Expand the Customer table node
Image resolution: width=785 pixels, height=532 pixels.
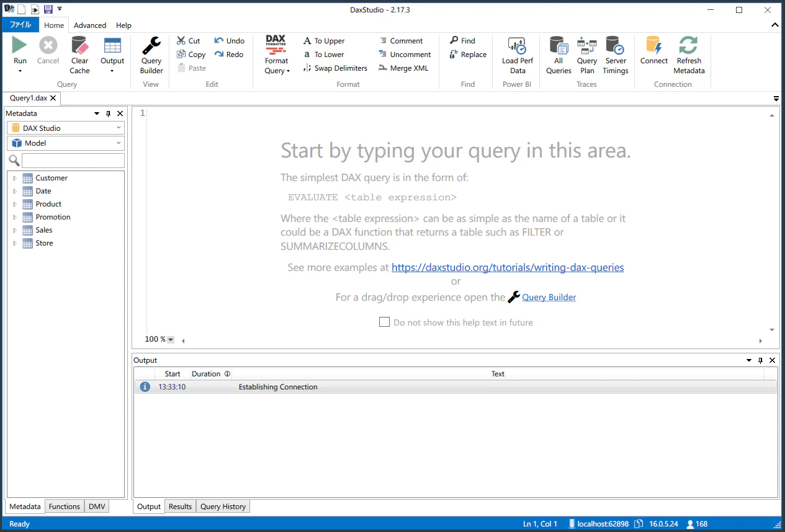point(16,178)
